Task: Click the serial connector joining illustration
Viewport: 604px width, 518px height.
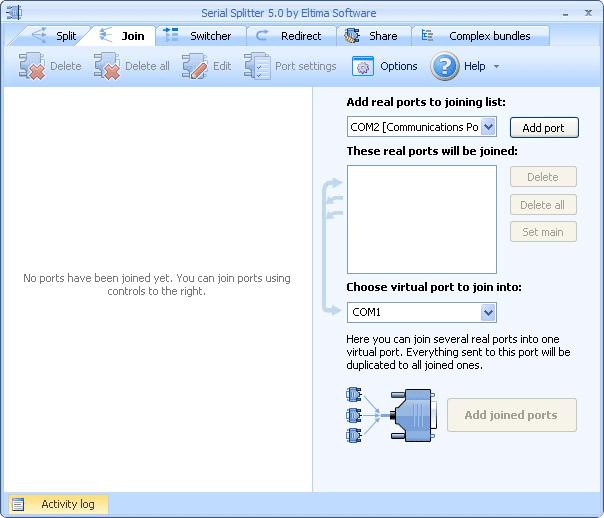Action: (x=391, y=415)
